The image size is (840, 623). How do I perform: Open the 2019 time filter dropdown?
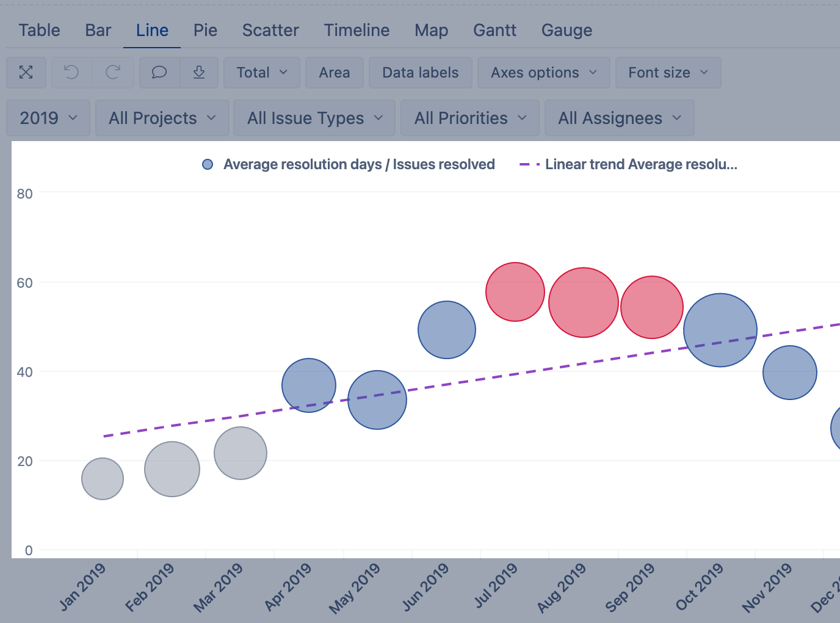pyautogui.click(x=48, y=118)
